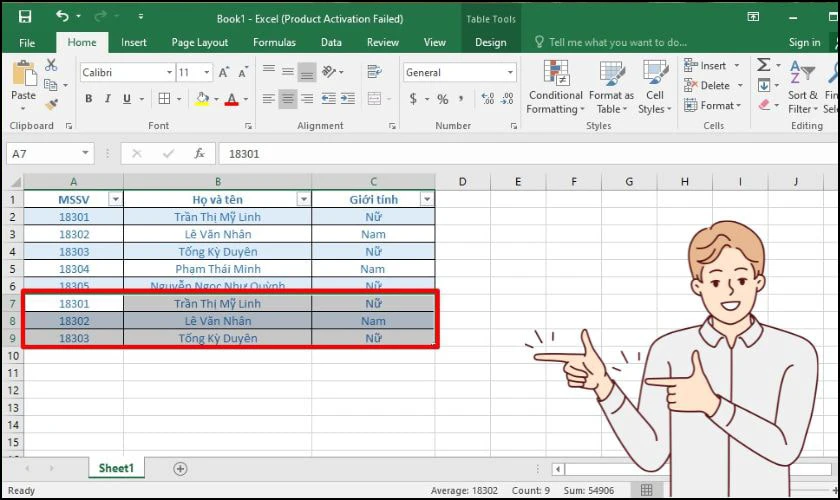Open the Font dialog launcher
Viewport: 840px width, 500px height.
[248, 126]
